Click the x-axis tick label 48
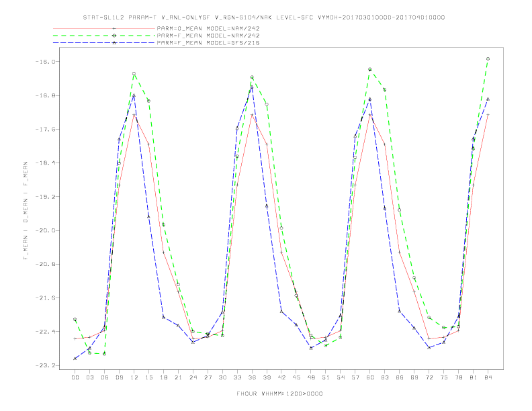 click(311, 377)
